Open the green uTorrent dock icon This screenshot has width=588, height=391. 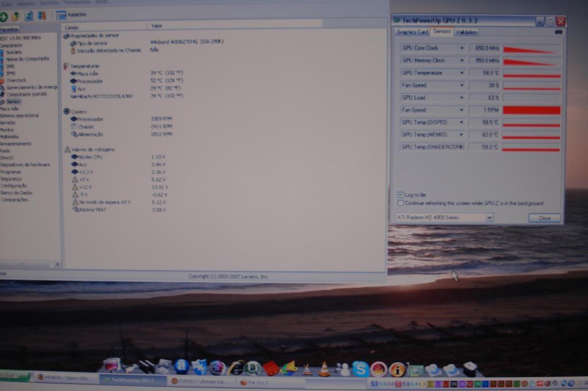point(253,369)
